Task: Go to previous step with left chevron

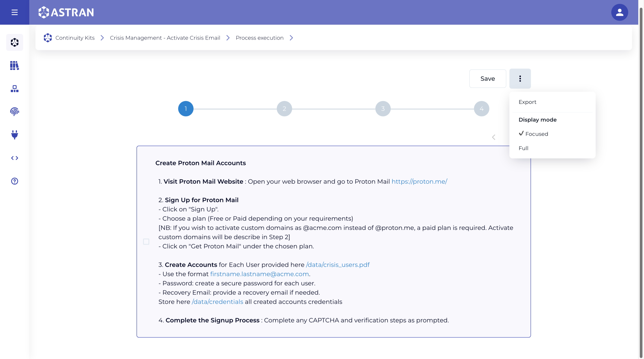Action: 494,137
